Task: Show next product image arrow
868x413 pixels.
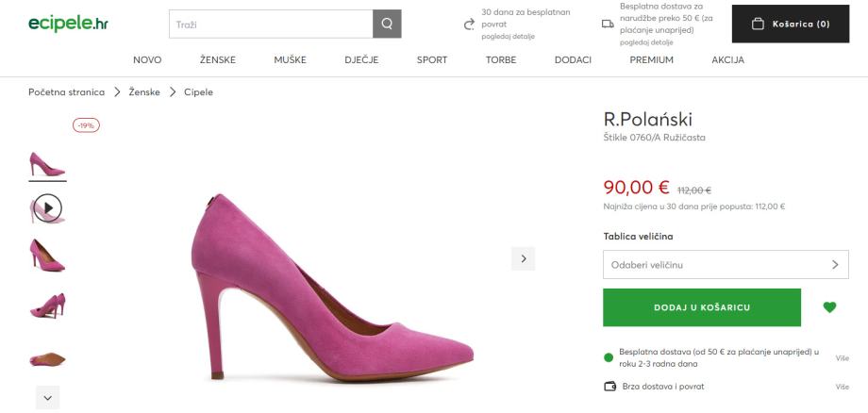Action: (x=524, y=257)
